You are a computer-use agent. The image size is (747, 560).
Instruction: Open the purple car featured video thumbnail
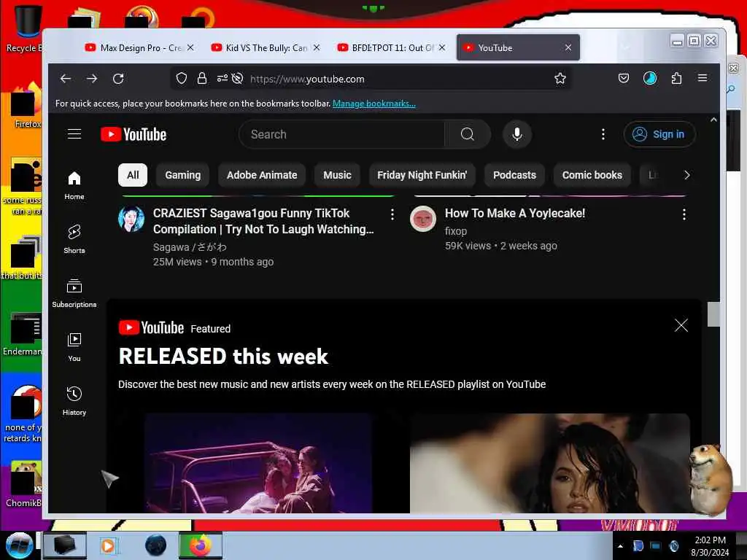pos(258,463)
